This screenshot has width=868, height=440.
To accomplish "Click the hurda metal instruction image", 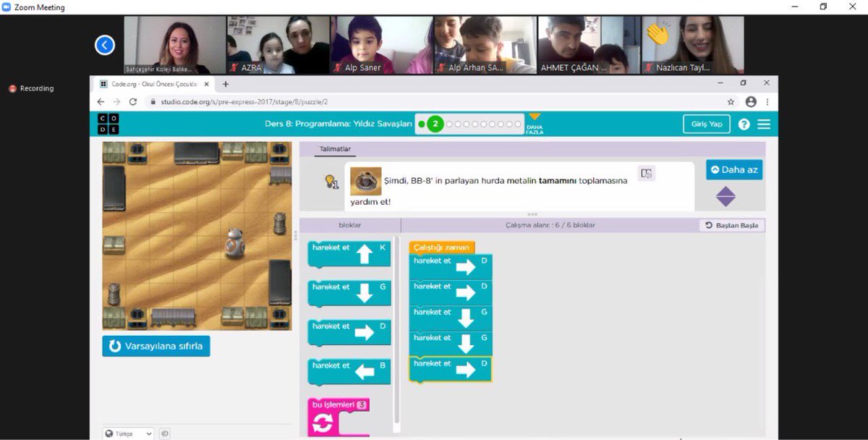I will [x=365, y=181].
